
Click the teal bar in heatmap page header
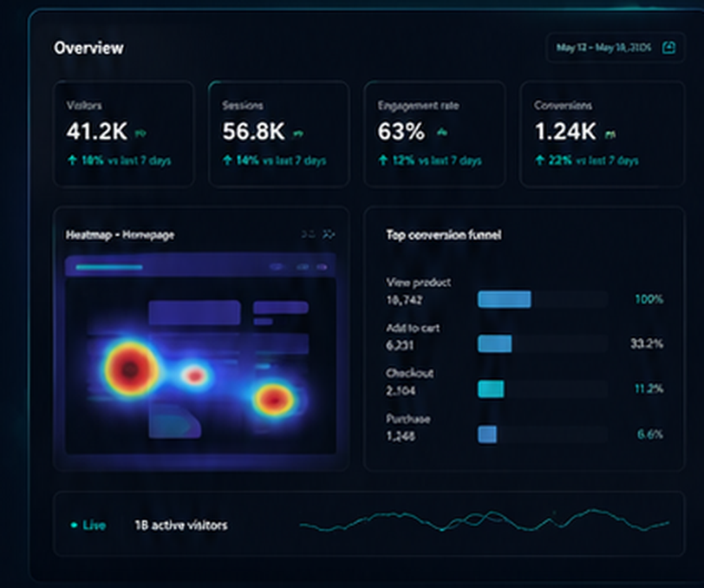click(x=109, y=267)
